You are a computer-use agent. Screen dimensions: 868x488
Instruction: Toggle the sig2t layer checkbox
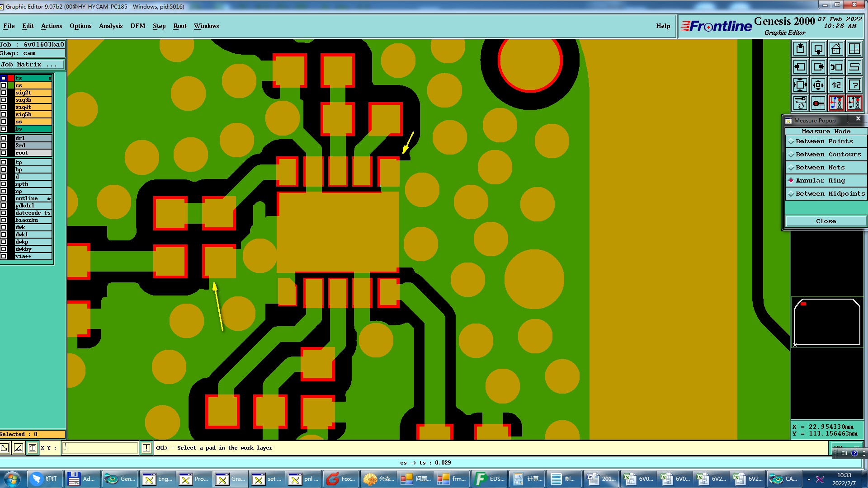pyautogui.click(x=4, y=93)
